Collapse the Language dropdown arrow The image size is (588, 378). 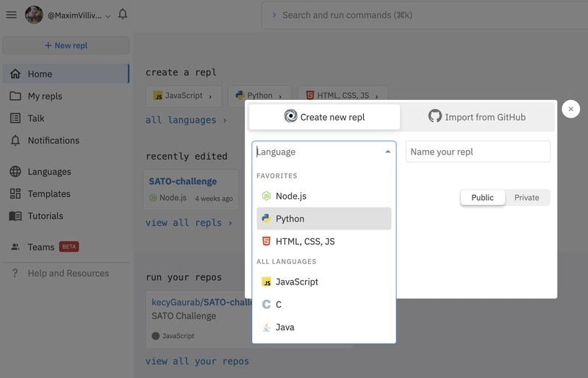(x=388, y=151)
